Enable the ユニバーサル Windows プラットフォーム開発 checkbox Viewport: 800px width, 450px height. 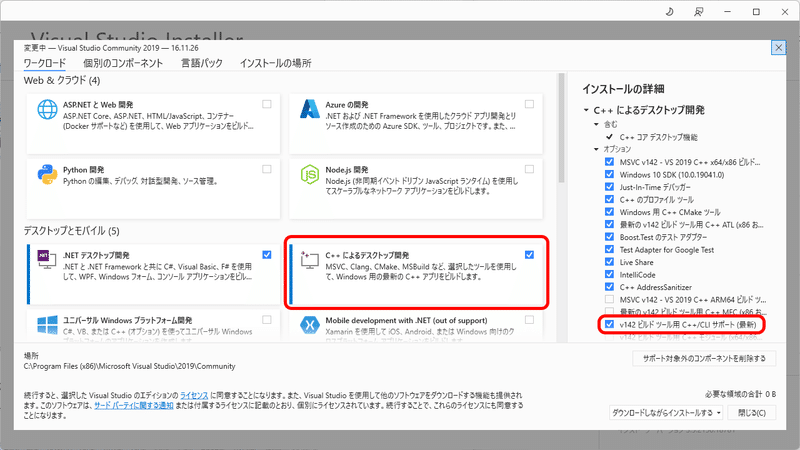pos(267,320)
